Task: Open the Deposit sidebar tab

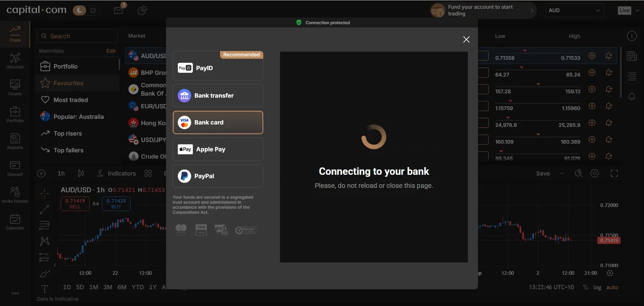Action: [x=15, y=168]
